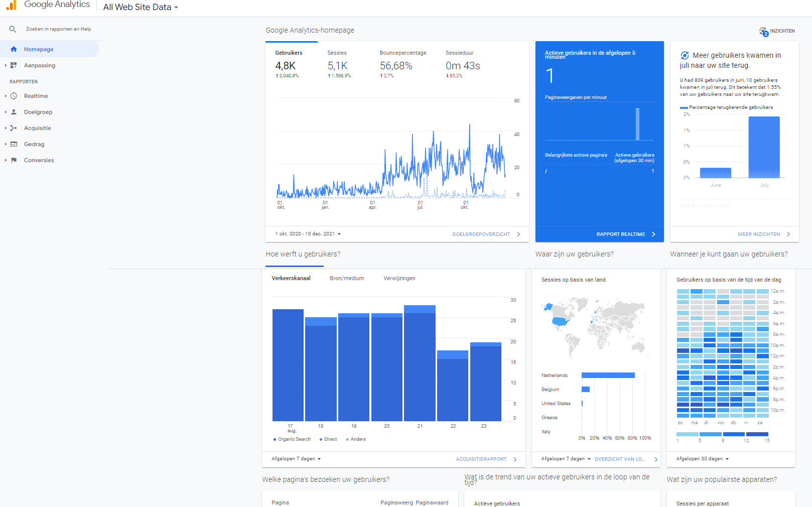Click the 4,8K Gebruikers value

[286, 66]
